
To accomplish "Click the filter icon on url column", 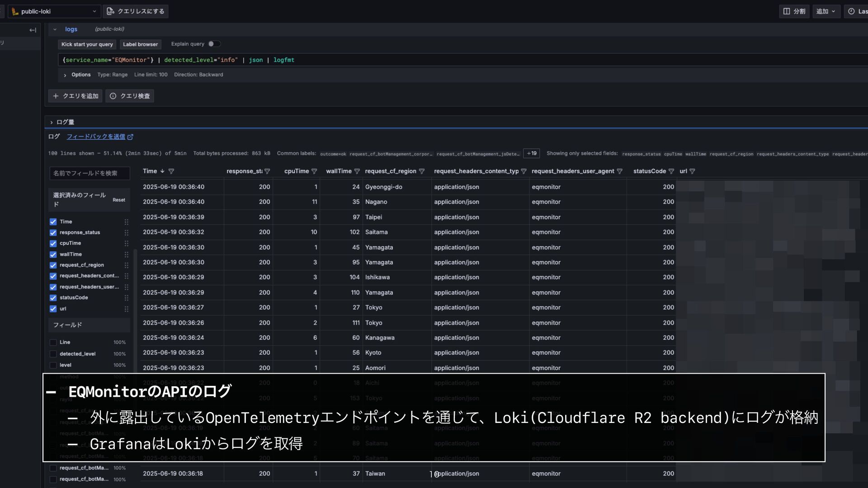I will [692, 171].
